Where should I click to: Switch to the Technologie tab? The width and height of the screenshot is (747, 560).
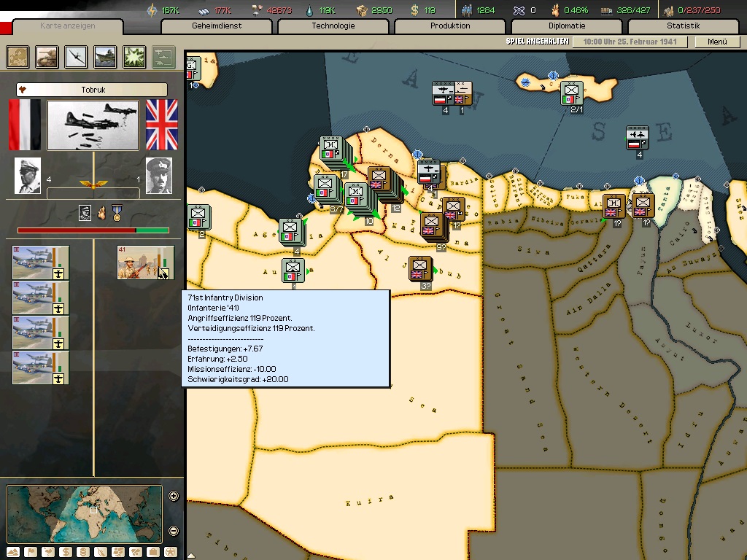tap(333, 26)
